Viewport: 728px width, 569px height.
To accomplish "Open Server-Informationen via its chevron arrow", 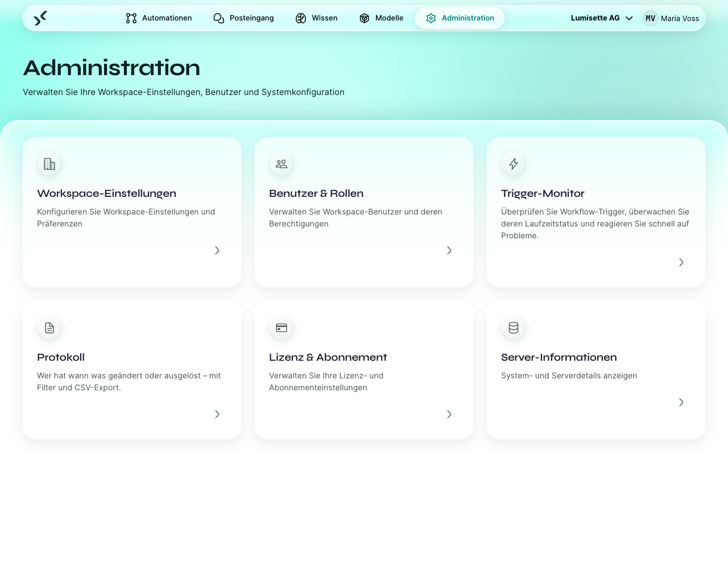I will 681,402.
